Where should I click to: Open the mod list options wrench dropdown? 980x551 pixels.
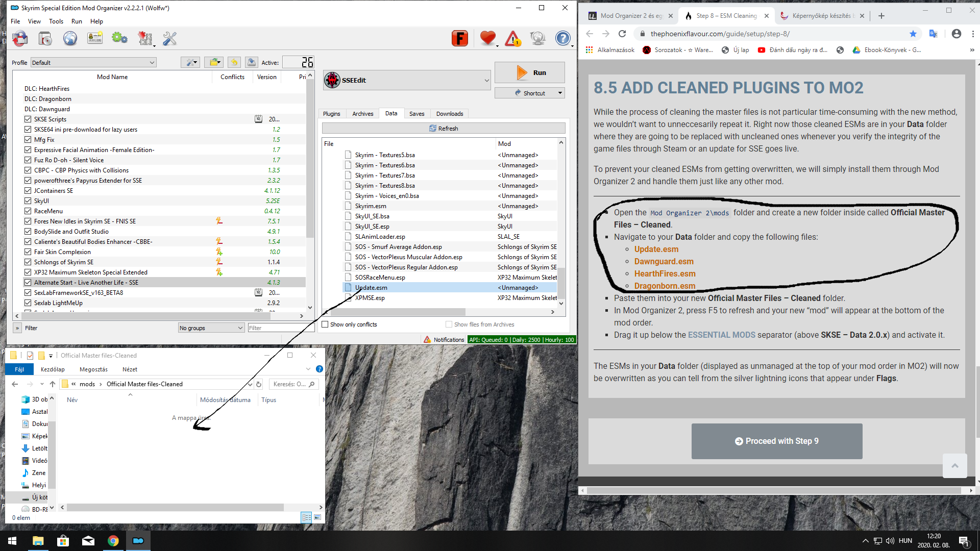tap(190, 62)
